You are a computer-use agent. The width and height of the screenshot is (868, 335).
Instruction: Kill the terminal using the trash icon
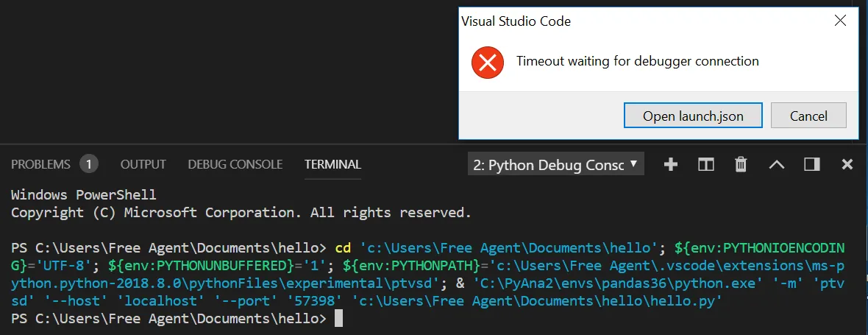pos(741,164)
